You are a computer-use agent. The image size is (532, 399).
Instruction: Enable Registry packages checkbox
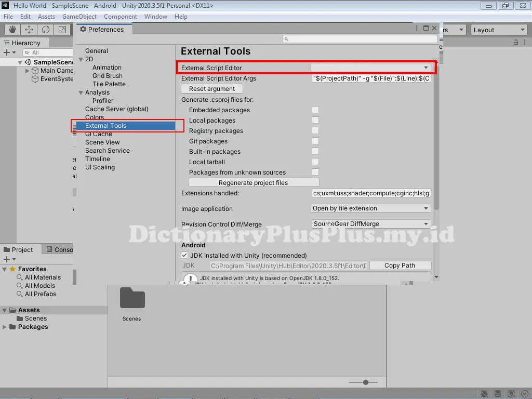point(315,130)
